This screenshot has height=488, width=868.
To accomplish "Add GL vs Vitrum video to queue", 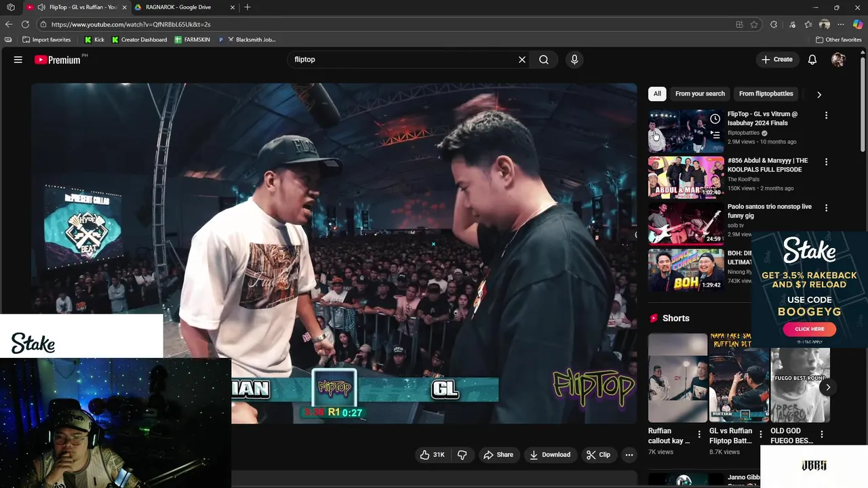I will point(715,135).
